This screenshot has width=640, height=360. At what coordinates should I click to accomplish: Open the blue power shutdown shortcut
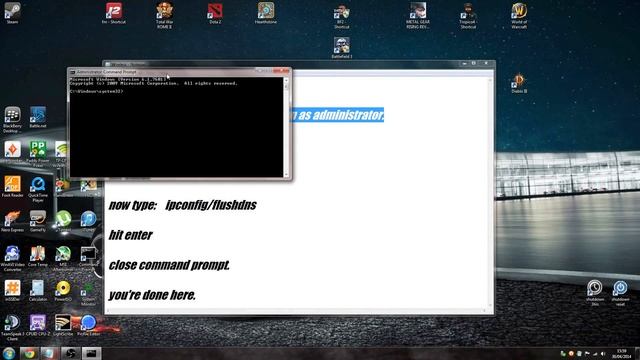pos(620,292)
